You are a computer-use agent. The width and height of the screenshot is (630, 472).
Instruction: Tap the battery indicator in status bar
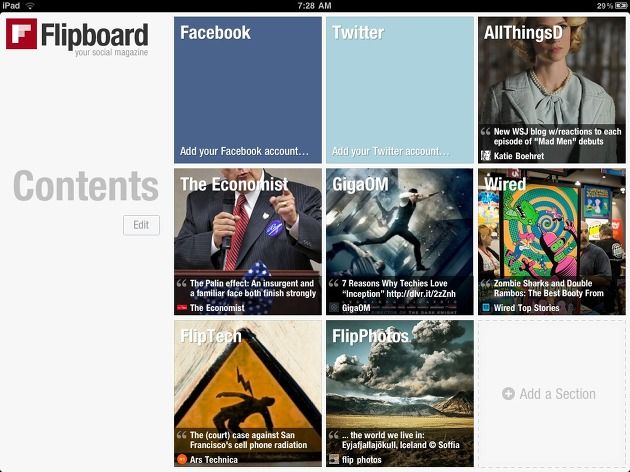(621, 6)
